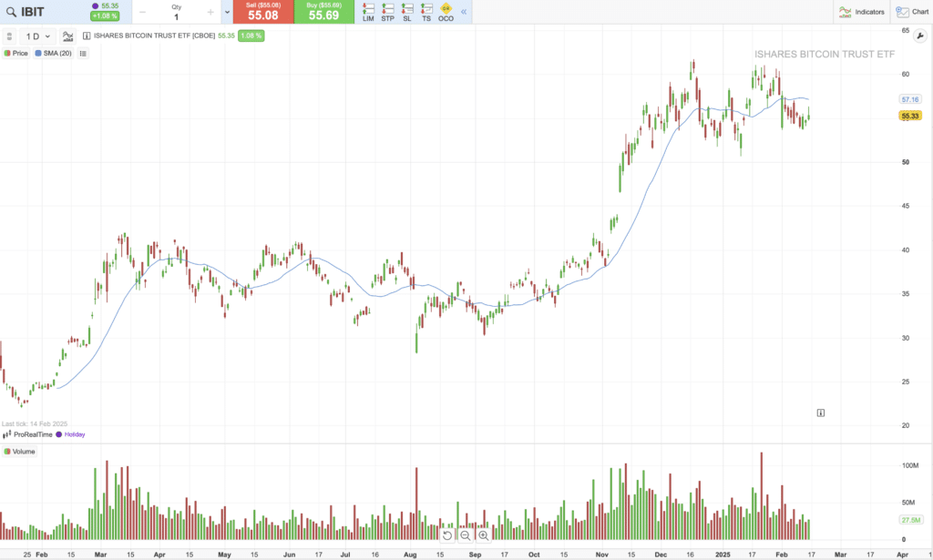Select the LIM limit order icon

[x=368, y=12]
